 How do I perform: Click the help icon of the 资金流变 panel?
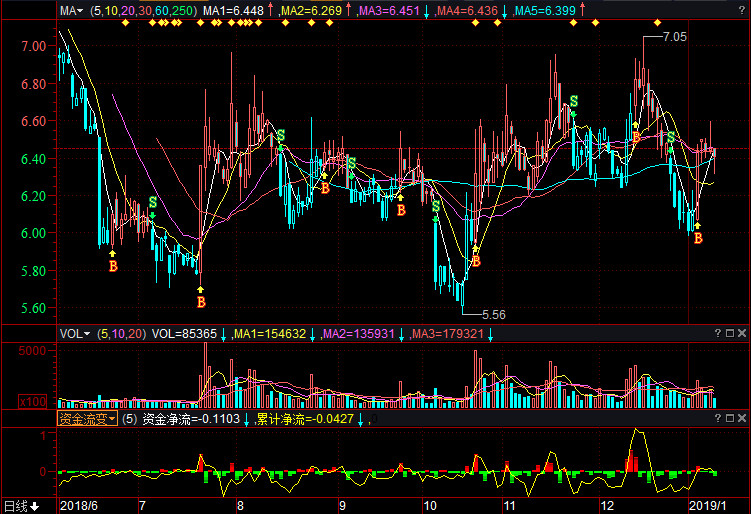717,418
